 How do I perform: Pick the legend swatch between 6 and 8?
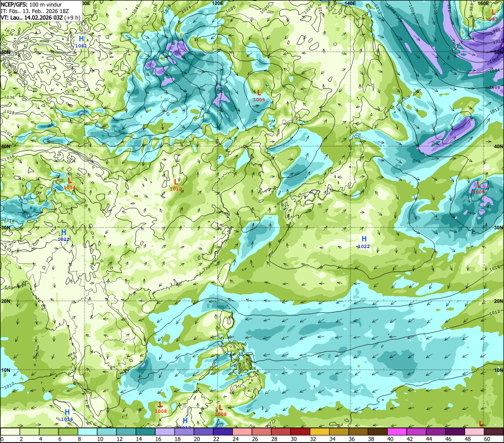coord(68,432)
